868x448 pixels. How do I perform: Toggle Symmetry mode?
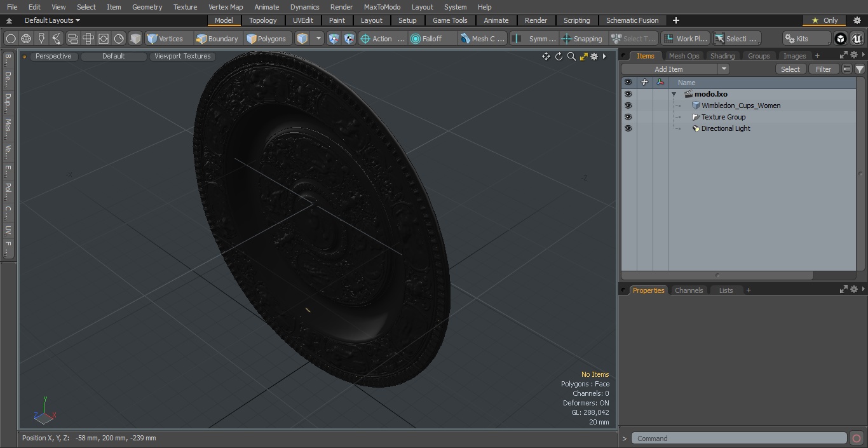coord(534,39)
